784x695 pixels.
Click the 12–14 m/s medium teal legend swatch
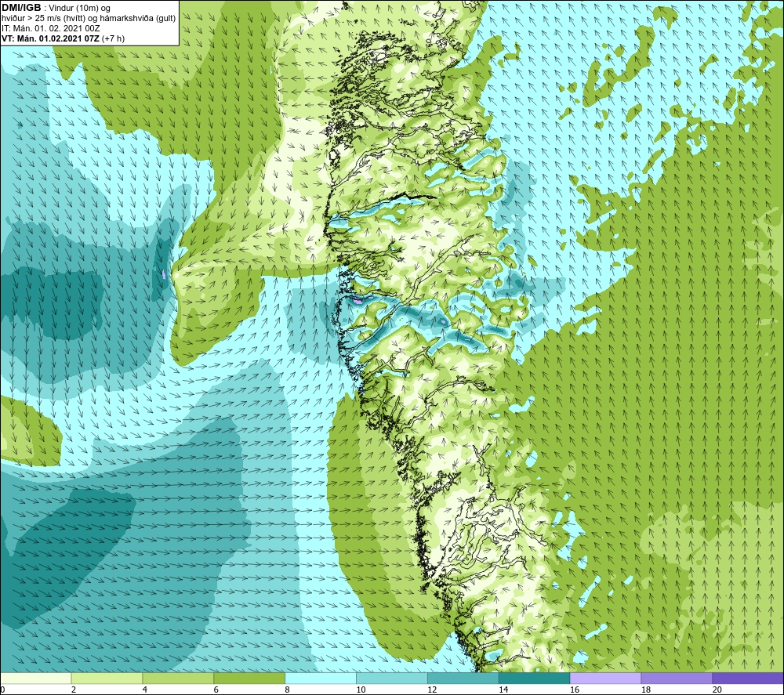click(x=463, y=678)
